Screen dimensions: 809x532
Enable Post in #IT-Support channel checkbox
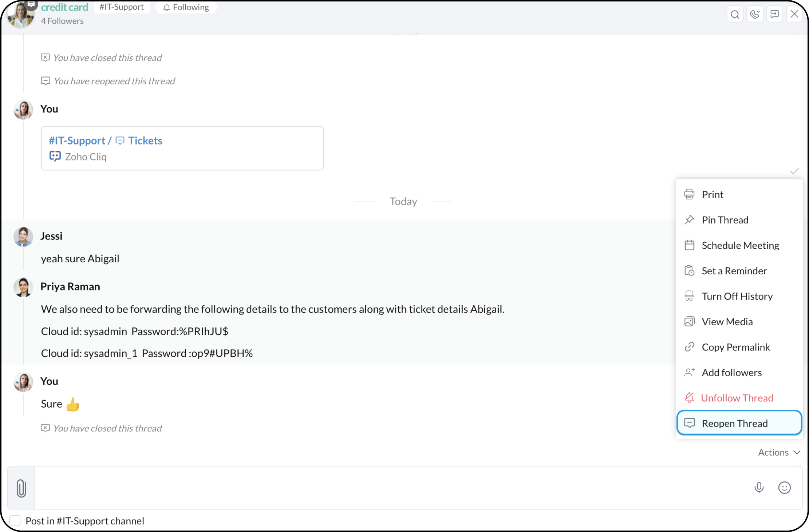click(x=15, y=521)
